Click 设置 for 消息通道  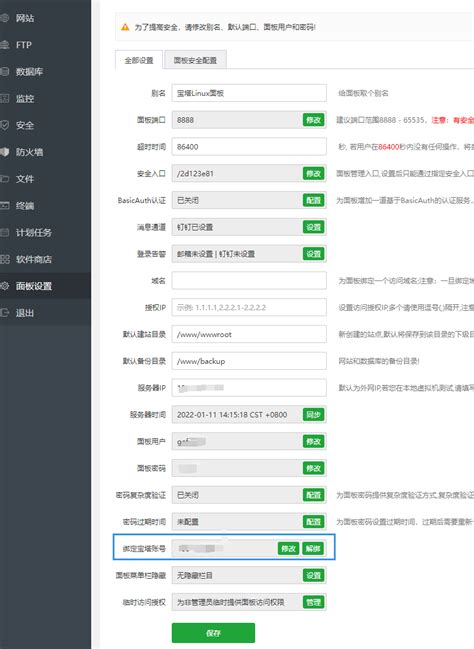click(x=313, y=227)
